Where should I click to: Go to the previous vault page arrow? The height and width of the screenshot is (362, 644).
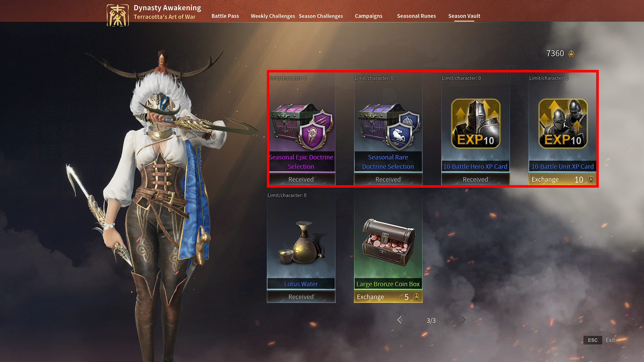399,320
